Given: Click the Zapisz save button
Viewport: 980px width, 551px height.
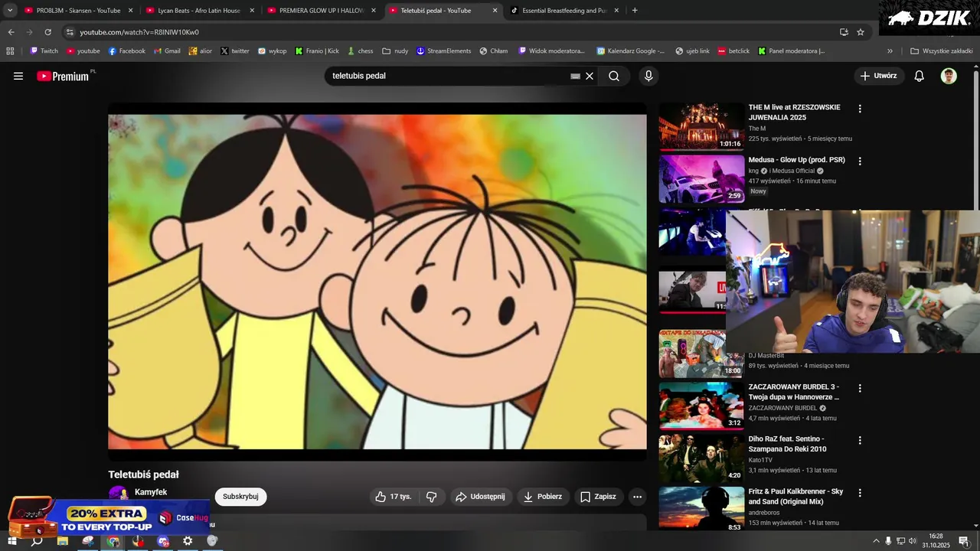Looking at the screenshot, I should 598,497.
